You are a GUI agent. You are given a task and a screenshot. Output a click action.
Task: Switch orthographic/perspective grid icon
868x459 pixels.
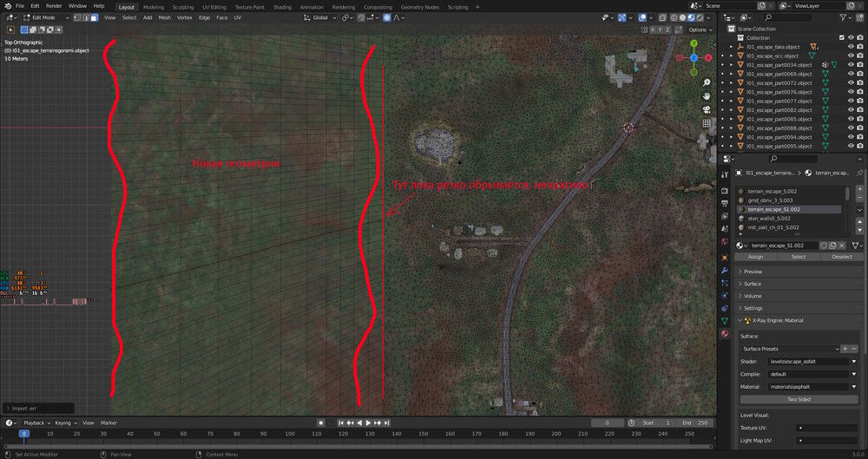pyautogui.click(x=708, y=122)
